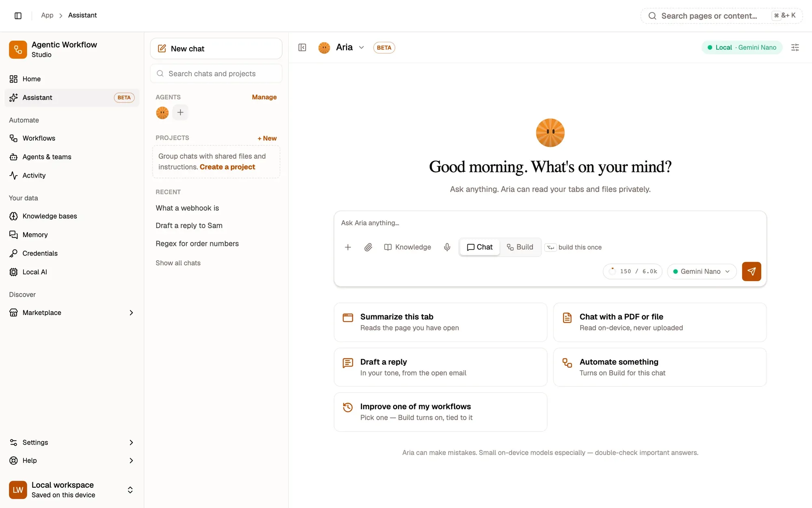Click the plus icon in composer
Image resolution: width=812 pixels, height=508 pixels.
point(348,247)
